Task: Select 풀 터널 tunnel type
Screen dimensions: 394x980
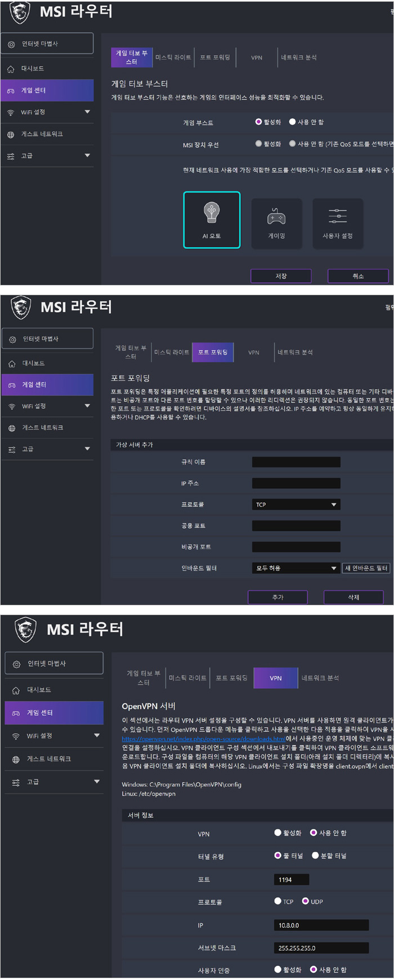Action: coord(277,856)
